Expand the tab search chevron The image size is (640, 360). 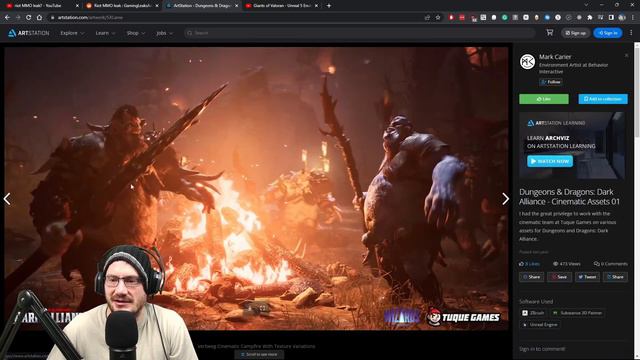(x=586, y=5)
